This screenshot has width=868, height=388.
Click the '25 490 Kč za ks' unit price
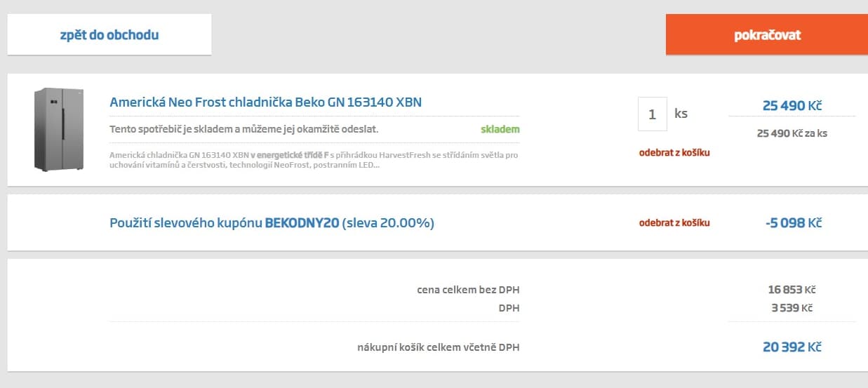(x=792, y=133)
